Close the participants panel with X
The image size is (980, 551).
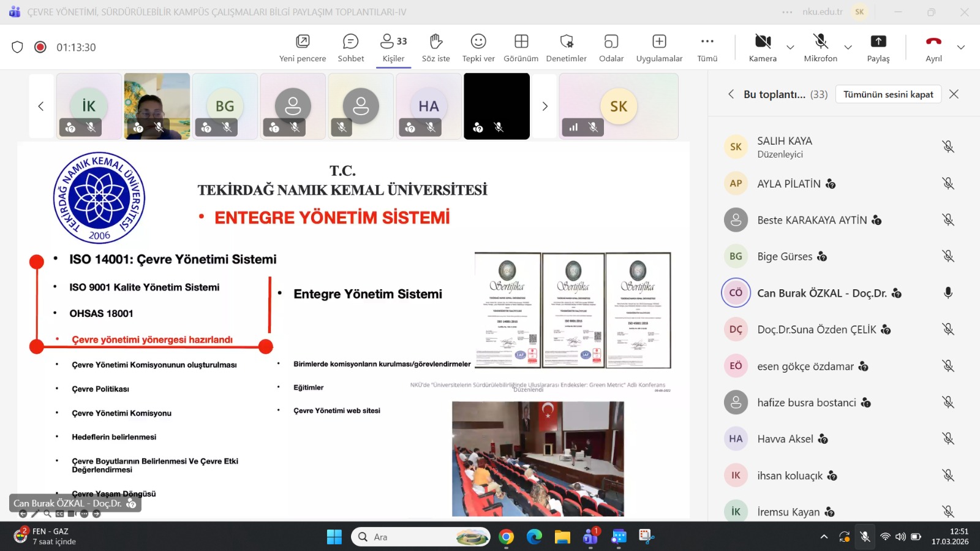point(954,94)
